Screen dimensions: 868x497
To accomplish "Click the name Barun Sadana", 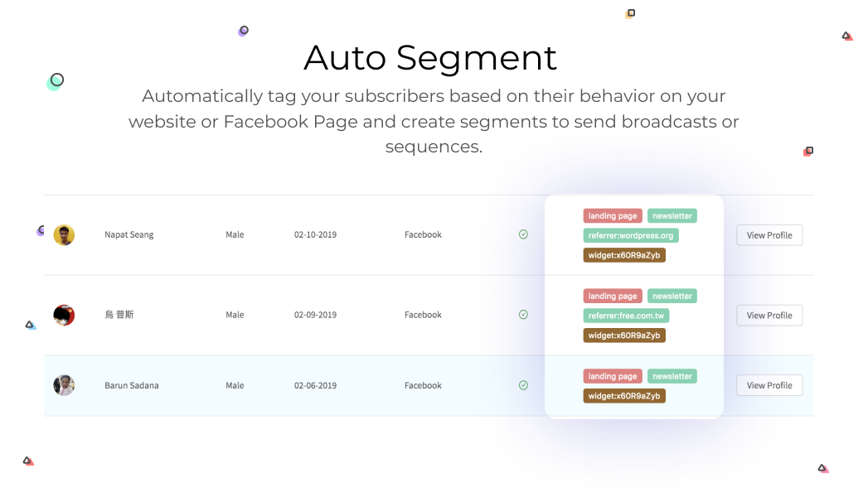I will 132,385.
